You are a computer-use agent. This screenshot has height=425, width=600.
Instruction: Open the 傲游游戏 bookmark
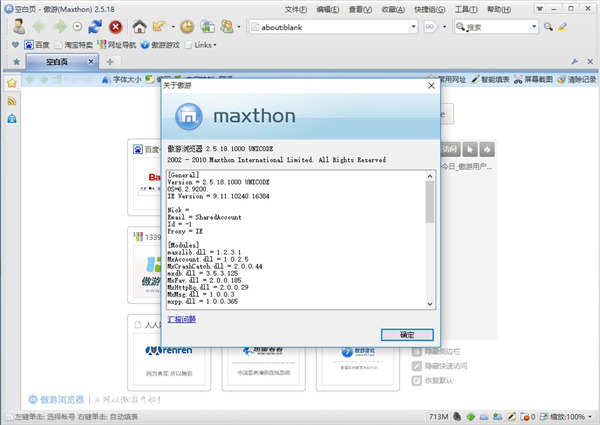coord(160,45)
